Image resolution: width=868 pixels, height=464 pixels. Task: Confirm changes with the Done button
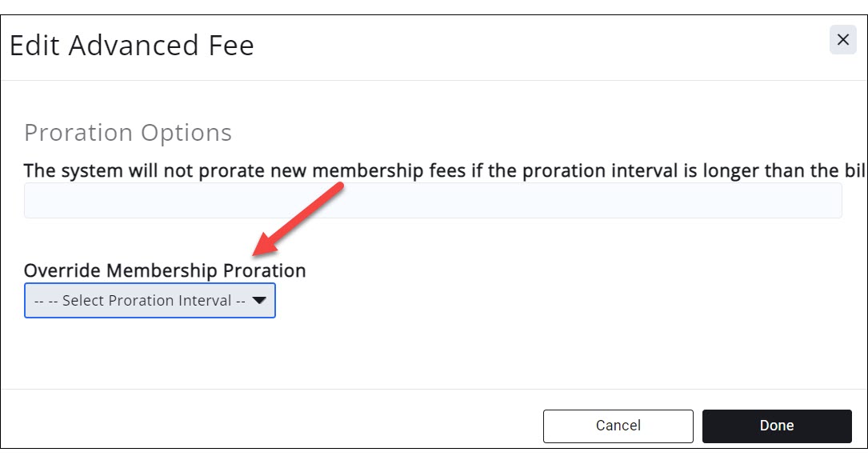point(776,426)
